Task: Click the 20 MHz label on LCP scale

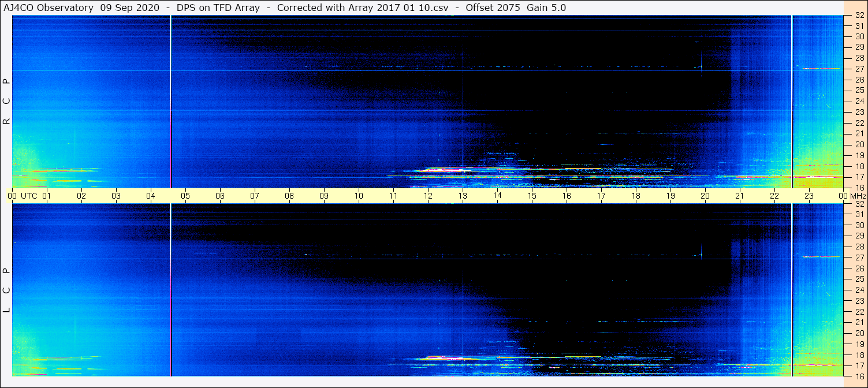Action: pyautogui.click(x=859, y=333)
